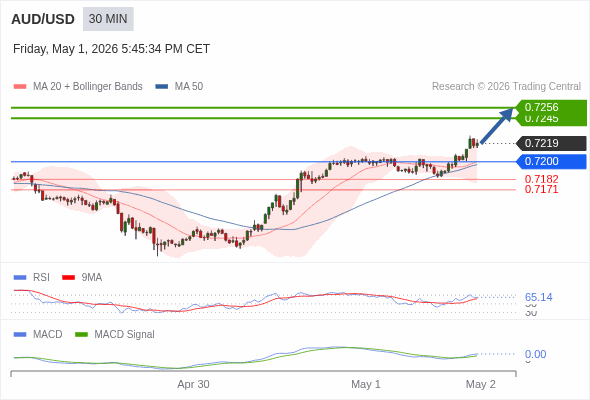Click the MA 50 blue legend swatch
Image resolution: width=590 pixels, height=400 pixels.
tap(161, 87)
